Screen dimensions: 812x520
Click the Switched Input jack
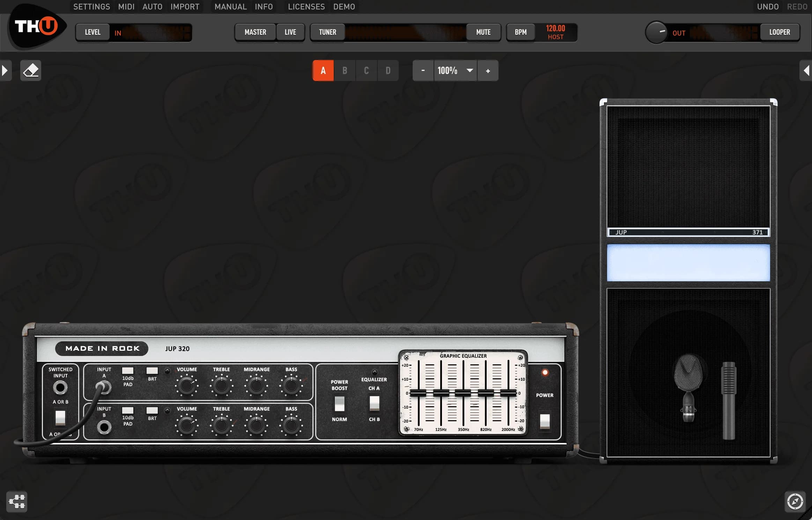tap(60, 387)
